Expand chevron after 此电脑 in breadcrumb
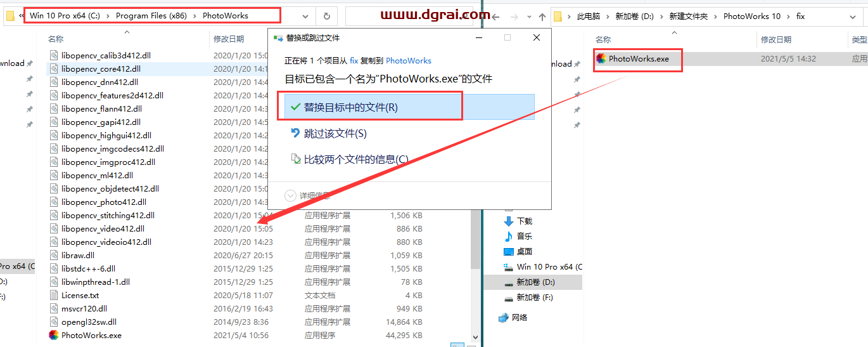This screenshot has height=347, width=868. coord(608,16)
